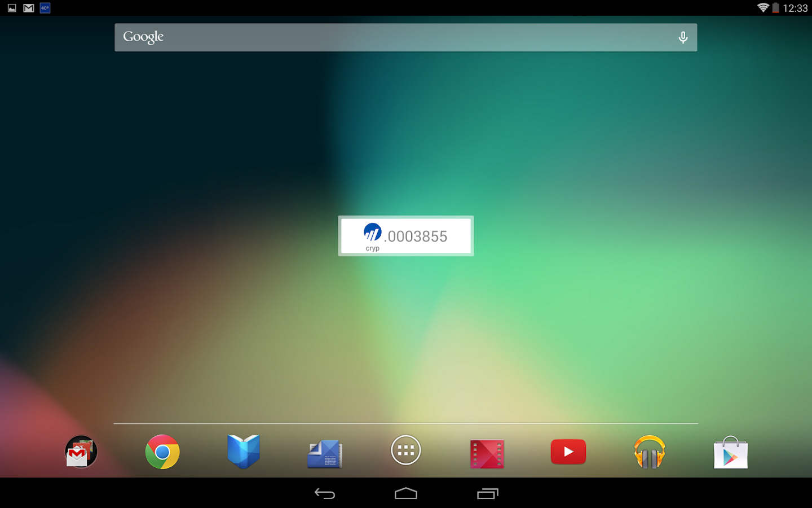Tap the blue coin logo in the widget
This screenshot has height=508, width=812.
click(372, 232)
